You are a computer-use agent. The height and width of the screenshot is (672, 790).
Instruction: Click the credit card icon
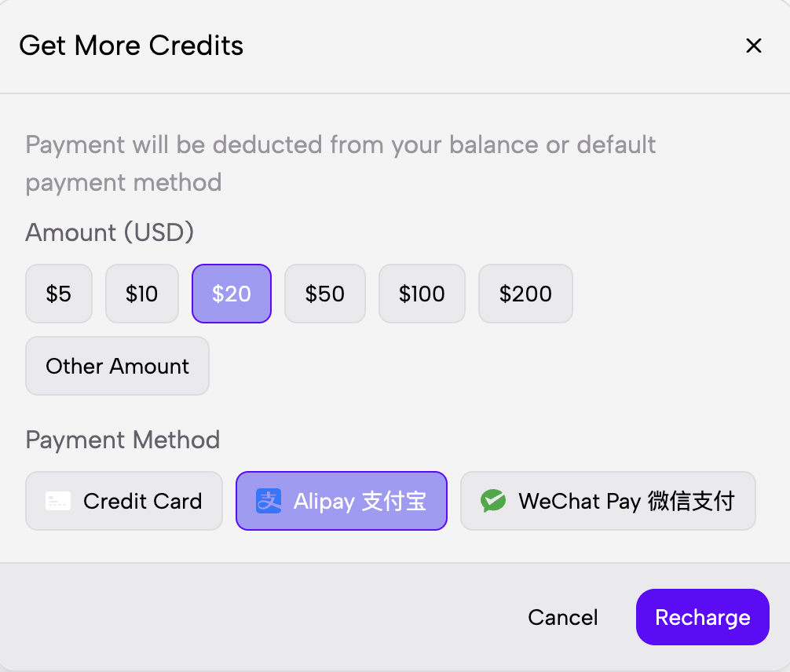coord(58,501)
